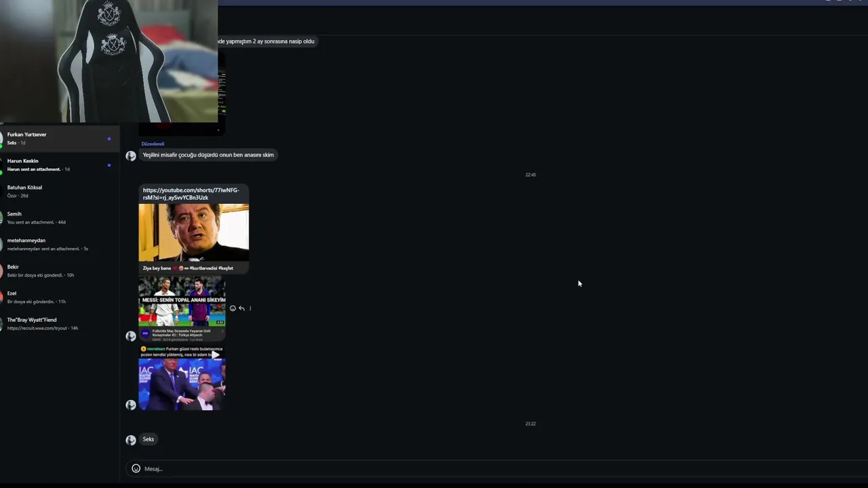Screen dimensions: 868x488
Task: Click "Bekir bir dosya eki gönderdi." preview
Action: [35, 275]
